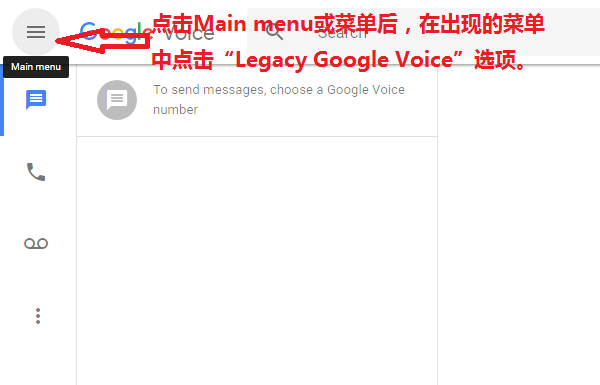Select the blue Messages icon in sidebar
This screenshot has width=600, height=385.
click(36, 100)
